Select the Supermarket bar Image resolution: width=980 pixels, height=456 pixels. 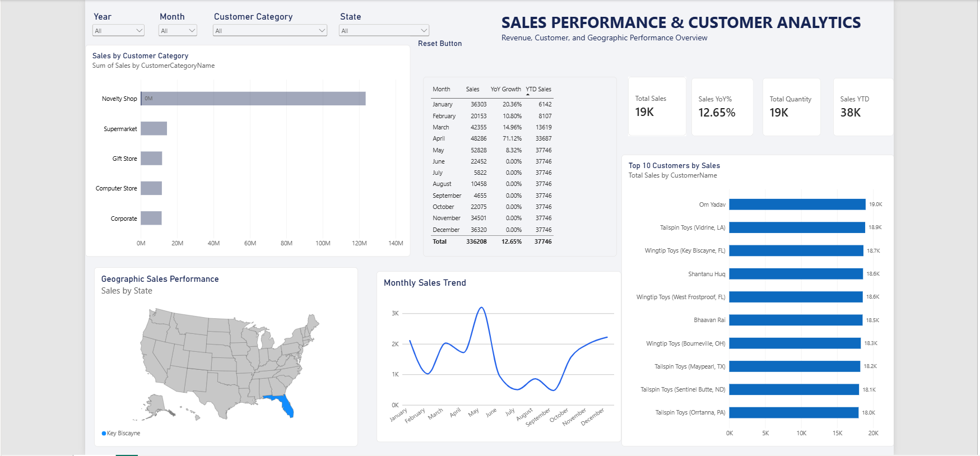154,128
